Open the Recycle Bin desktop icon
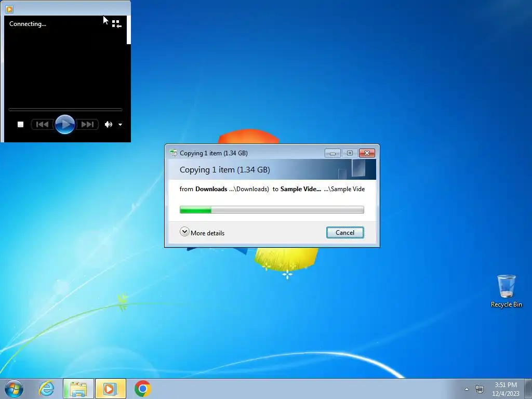The height and width of the screenshot is (399, 532). [506, 291]
